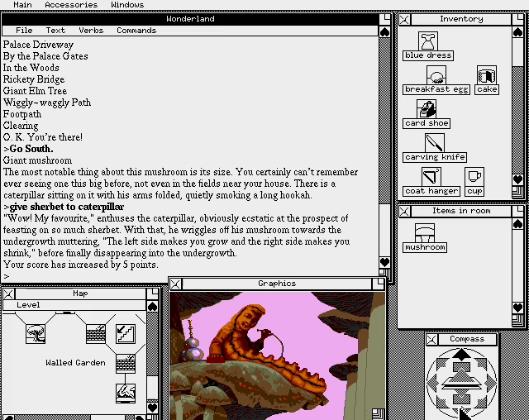Close the Compass window
This screenshot has width=529, height=420.
(x=431, y=339)
